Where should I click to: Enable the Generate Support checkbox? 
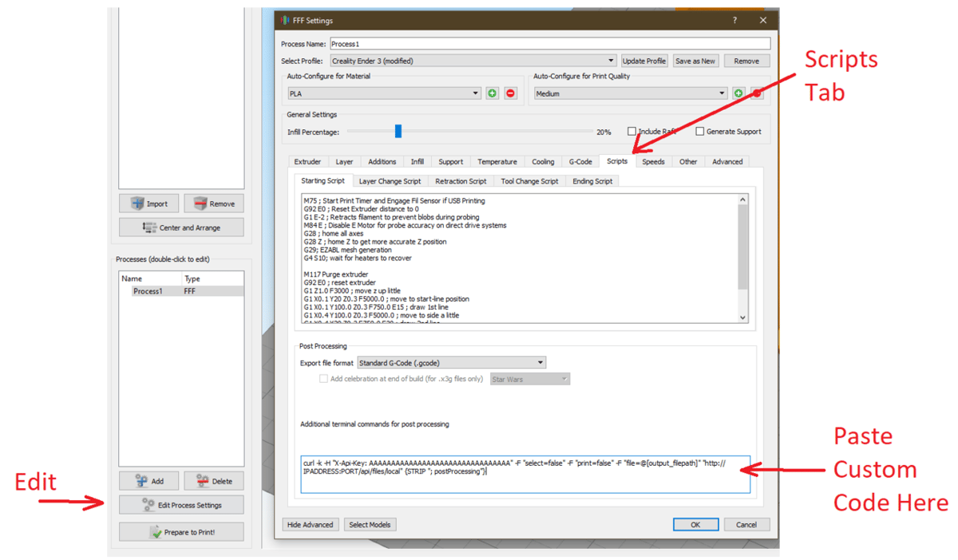coord(700,132)
